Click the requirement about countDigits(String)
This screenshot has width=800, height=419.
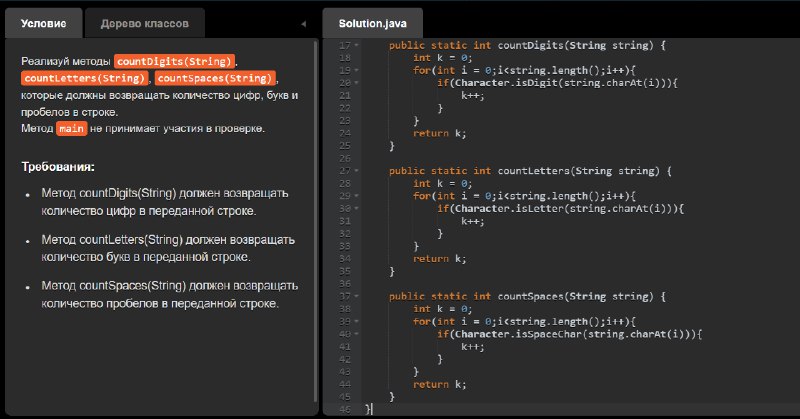(x=165, y=202)
